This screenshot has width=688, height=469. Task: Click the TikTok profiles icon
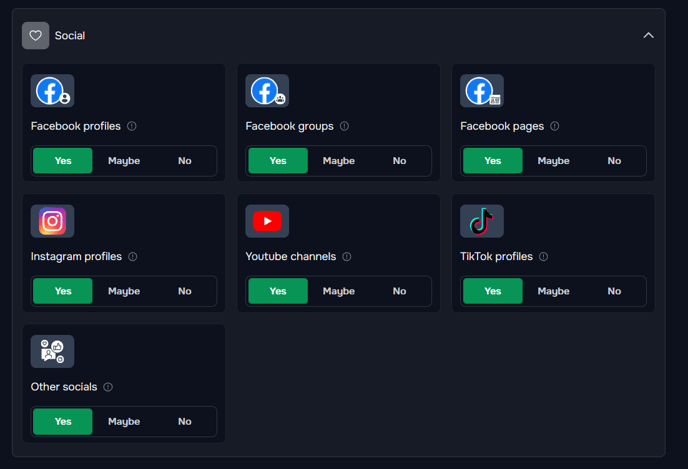click(x=482, y=221)
